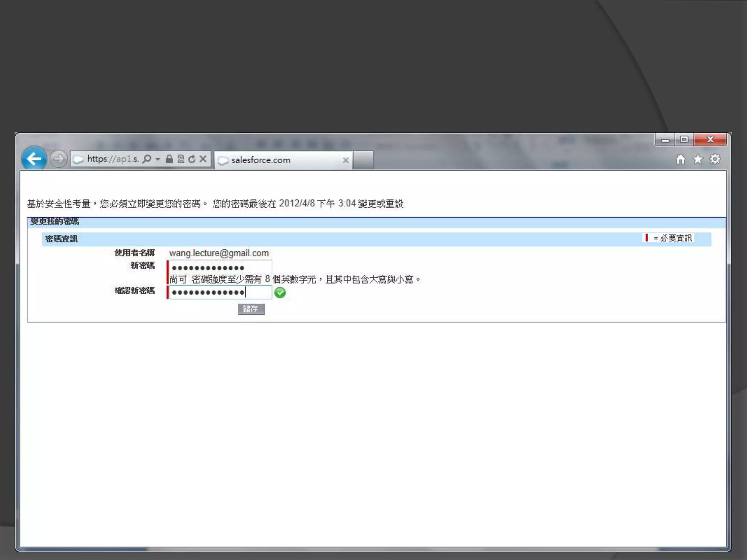Click the 新密碼 password field
This screenshot has height=560, width=747.
click(x=220, y=267)
